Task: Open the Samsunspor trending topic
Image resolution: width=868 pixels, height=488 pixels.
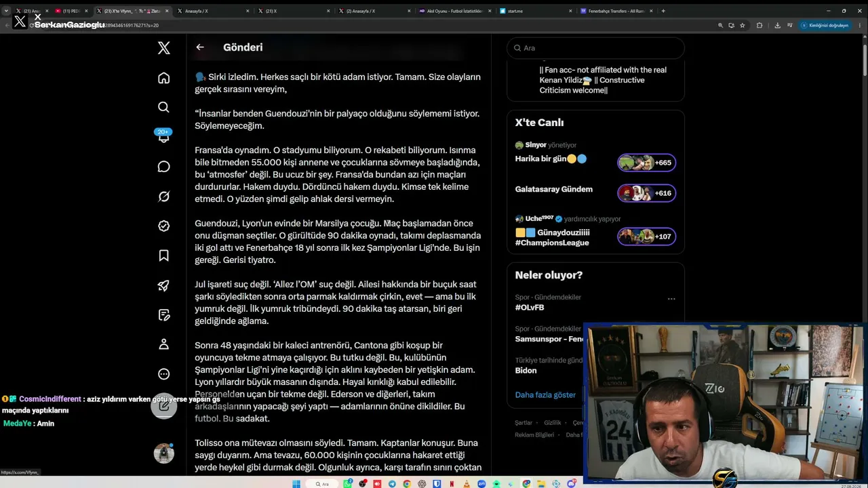Action: tap(549, 339)
